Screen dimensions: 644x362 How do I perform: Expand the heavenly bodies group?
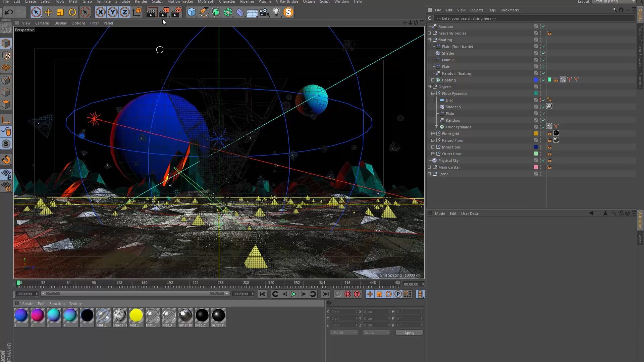coord(429,33)
